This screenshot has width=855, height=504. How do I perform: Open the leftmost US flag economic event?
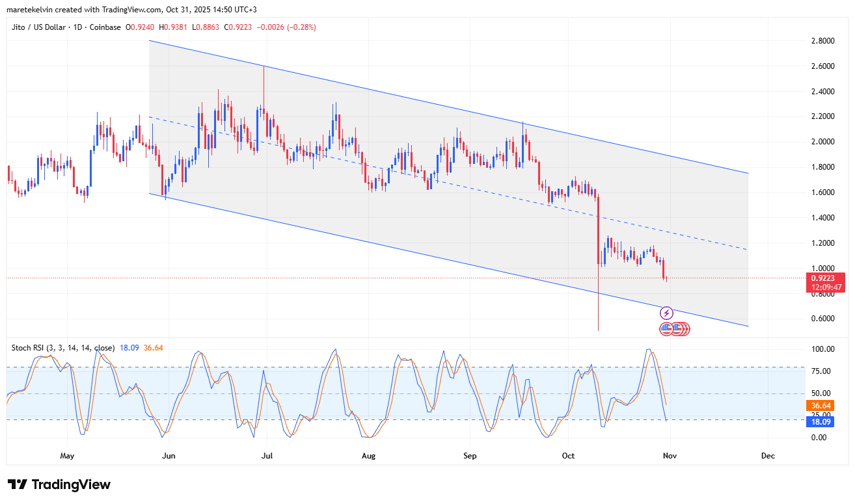point(666,328)
